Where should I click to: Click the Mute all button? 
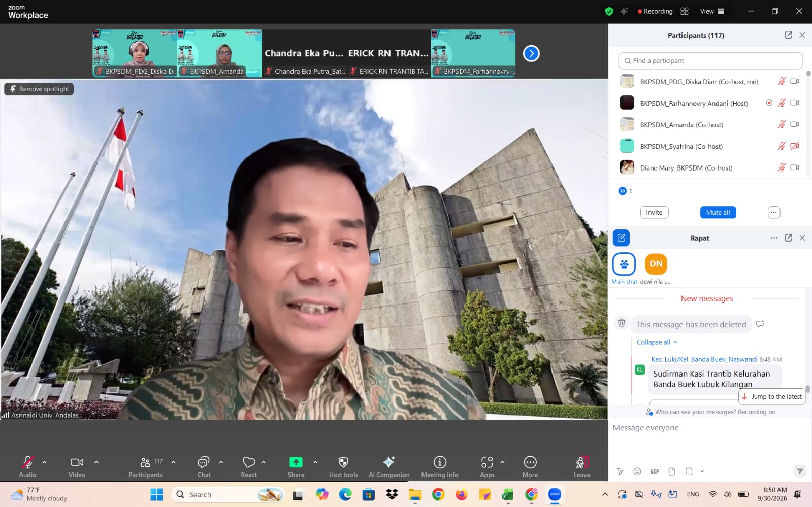click(x=718, y=212)
